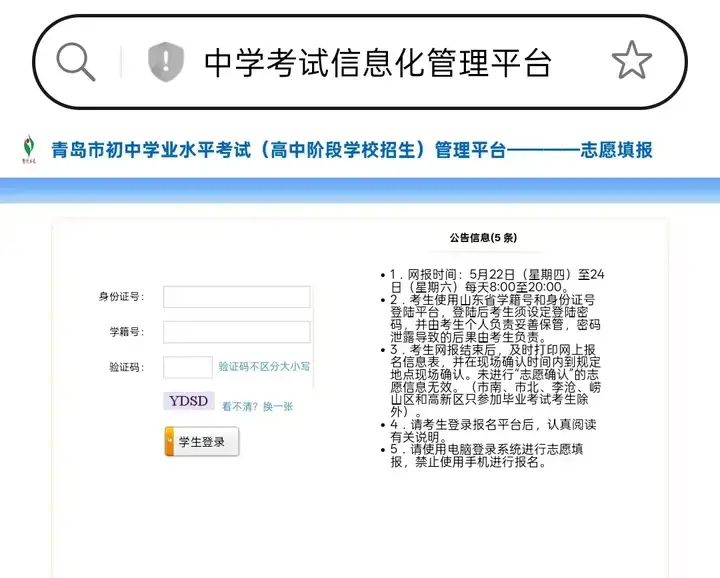Click the address bar title text
The image size is (720, 578).
[x=377, y=63]
